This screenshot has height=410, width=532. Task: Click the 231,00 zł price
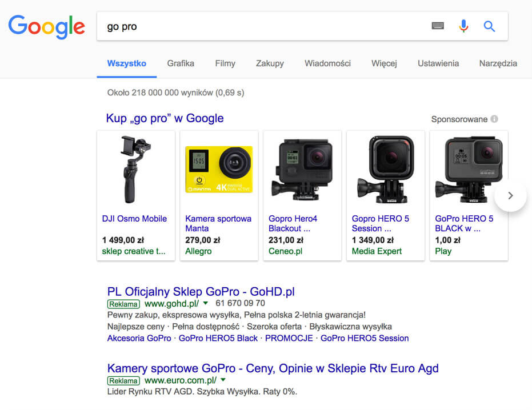coord(286,240)
